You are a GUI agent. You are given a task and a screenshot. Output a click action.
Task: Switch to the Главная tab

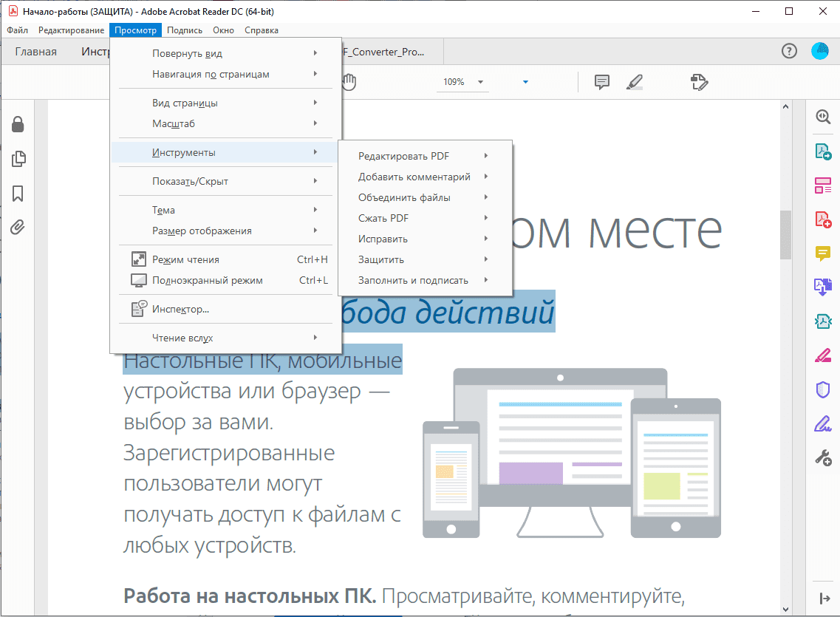pos(36,52)
